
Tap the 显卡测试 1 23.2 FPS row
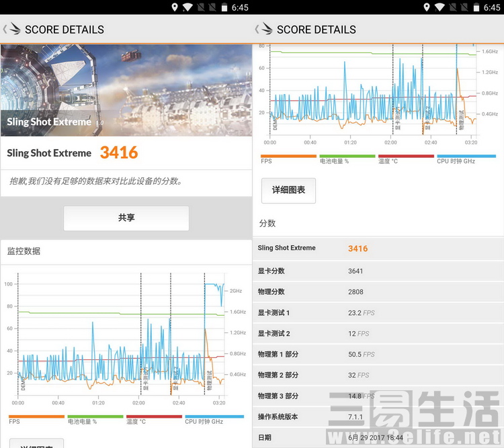point(378,312)
